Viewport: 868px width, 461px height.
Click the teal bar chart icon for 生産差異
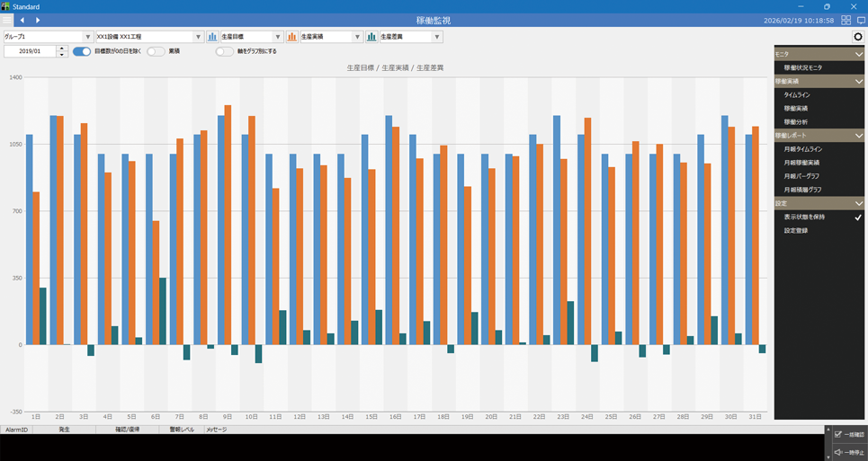[x=371, y=37]
